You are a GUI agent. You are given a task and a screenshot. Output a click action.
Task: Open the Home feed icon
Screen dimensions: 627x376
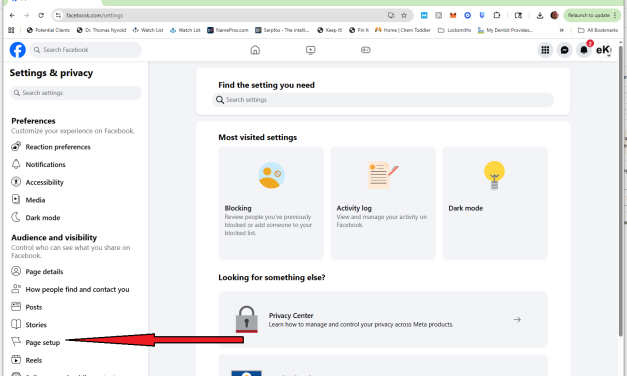[255, 50]
